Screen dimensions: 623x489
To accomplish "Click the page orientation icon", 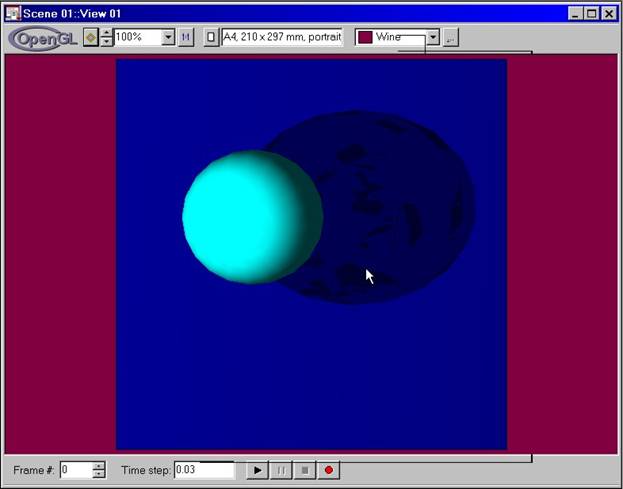I will click(x=211, y=37).
